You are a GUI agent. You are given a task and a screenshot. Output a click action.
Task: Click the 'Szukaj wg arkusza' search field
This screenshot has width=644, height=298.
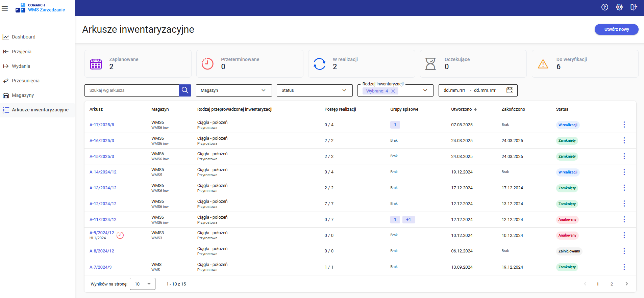131,90
